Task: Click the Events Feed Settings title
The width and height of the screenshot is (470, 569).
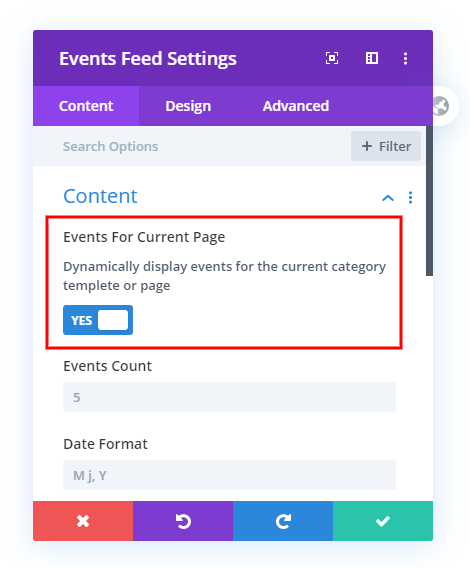Action: click(x=148, y=59)
